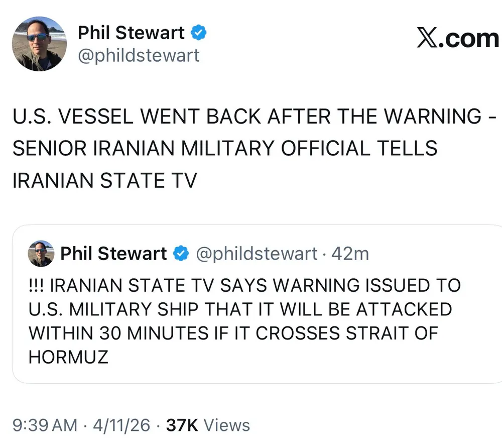The image size is (502, 448).
Task: Open the @phildstewart handle under the main name
Action: coord(138,55)
